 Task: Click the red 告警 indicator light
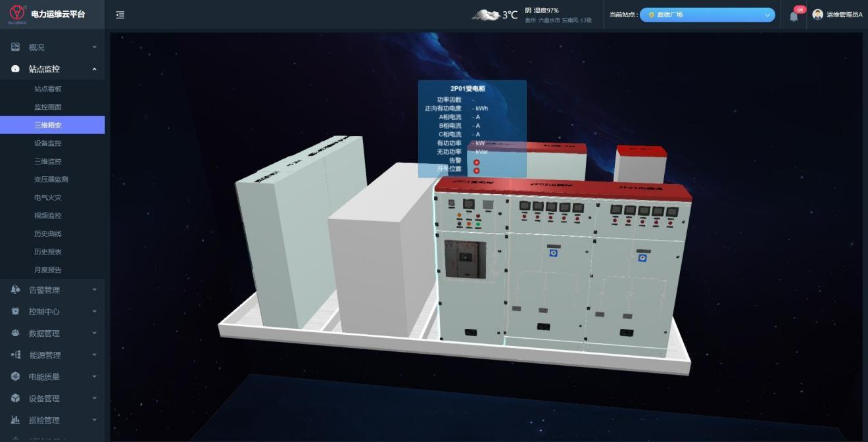477,162
